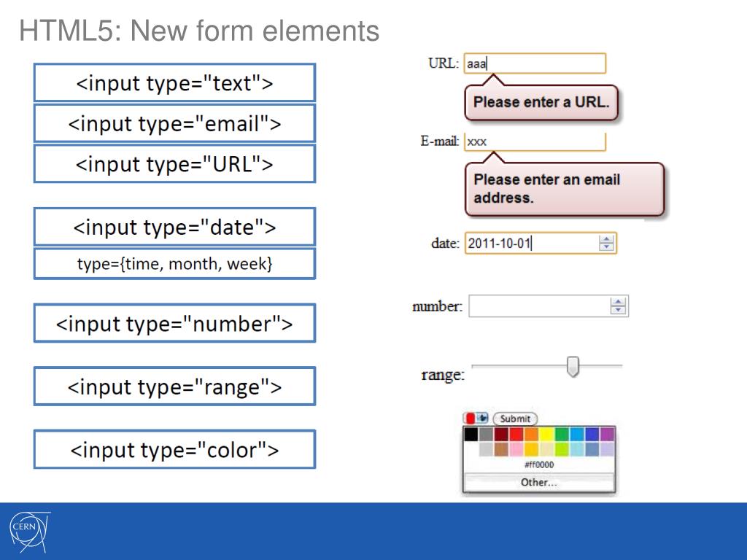Click the range slider thumb

pos(573,366)
